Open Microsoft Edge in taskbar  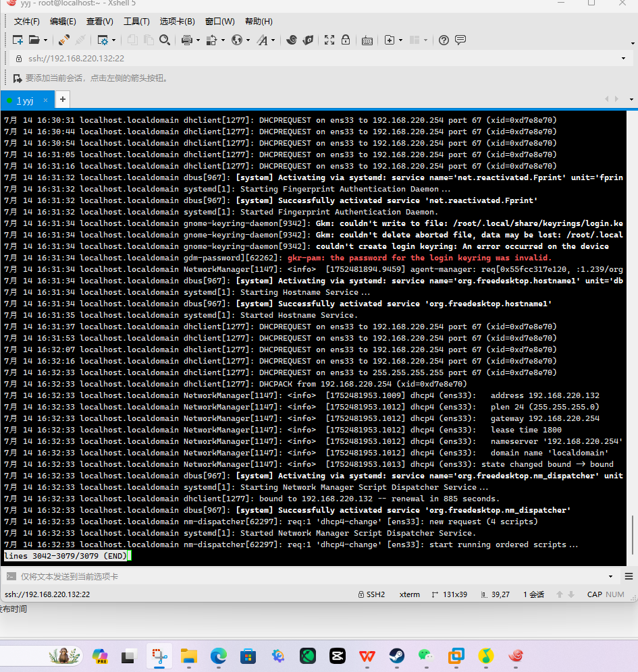219,656
